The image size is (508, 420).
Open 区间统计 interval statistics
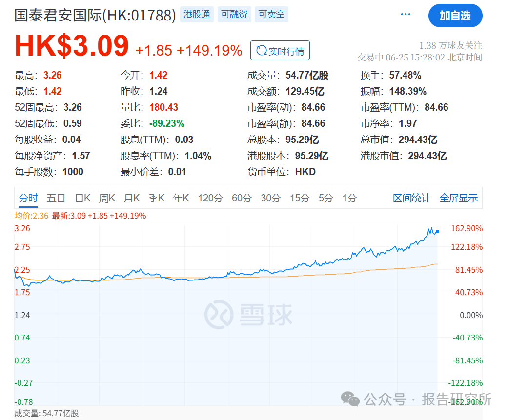point(411,198)
